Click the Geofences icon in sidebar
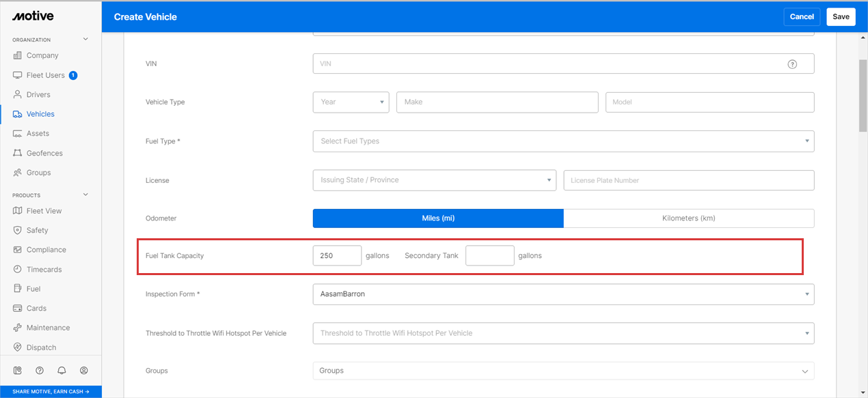The image size is (868, 398). click(18, 154)
